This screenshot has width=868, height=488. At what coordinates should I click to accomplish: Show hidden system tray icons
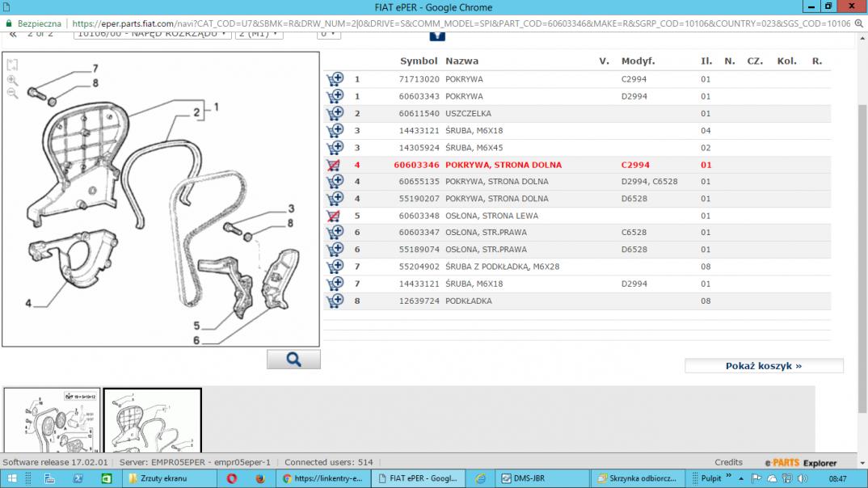(741, 478)
